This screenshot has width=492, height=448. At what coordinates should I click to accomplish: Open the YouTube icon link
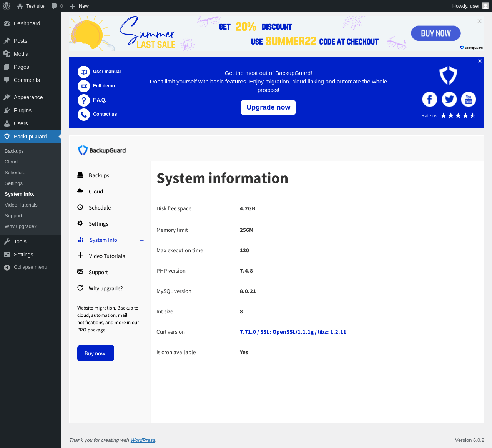469,99
